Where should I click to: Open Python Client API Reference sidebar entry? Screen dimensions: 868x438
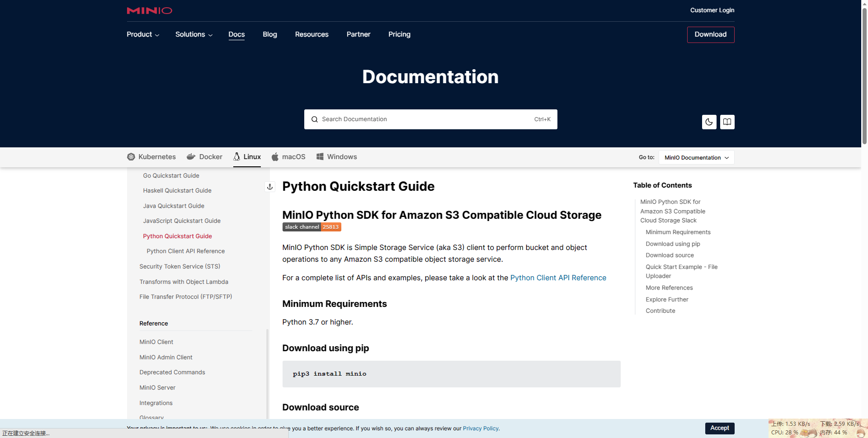(x=186, y=251)
